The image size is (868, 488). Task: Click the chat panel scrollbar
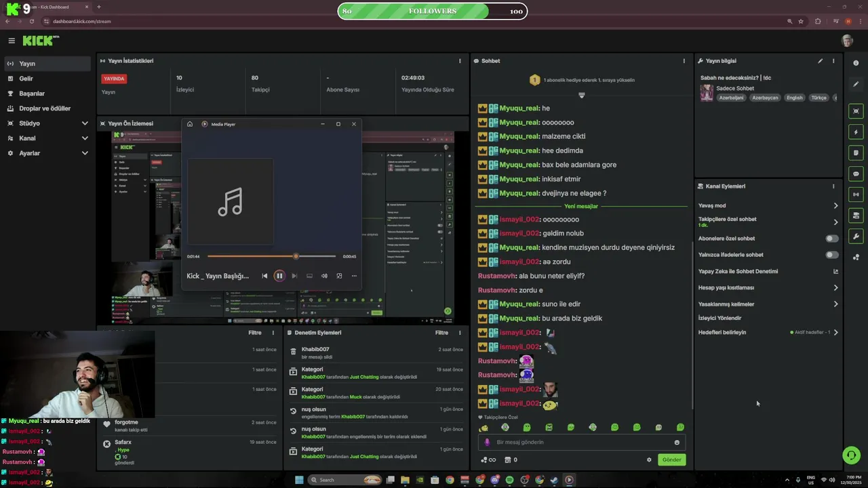point(692,325)
